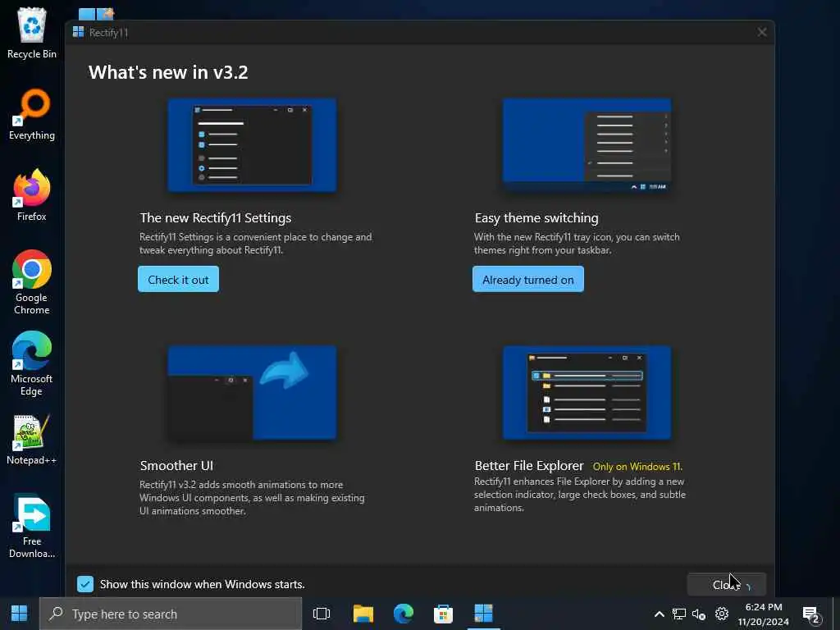
Task: Open Task View on taskbar
Action: tap(322, 614)
